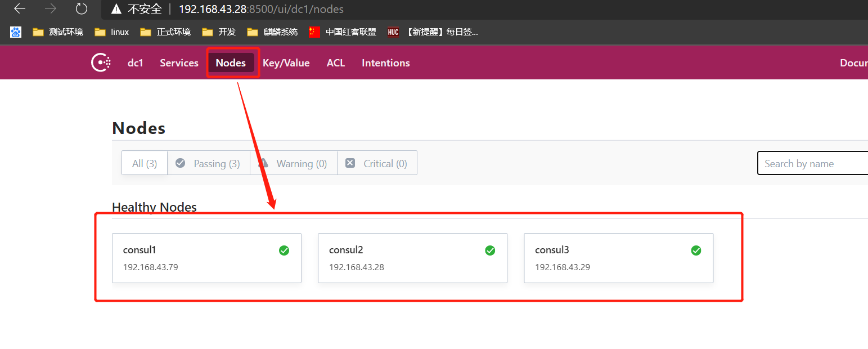Click the Consul logo in the navbar

(x=101, y=62)
